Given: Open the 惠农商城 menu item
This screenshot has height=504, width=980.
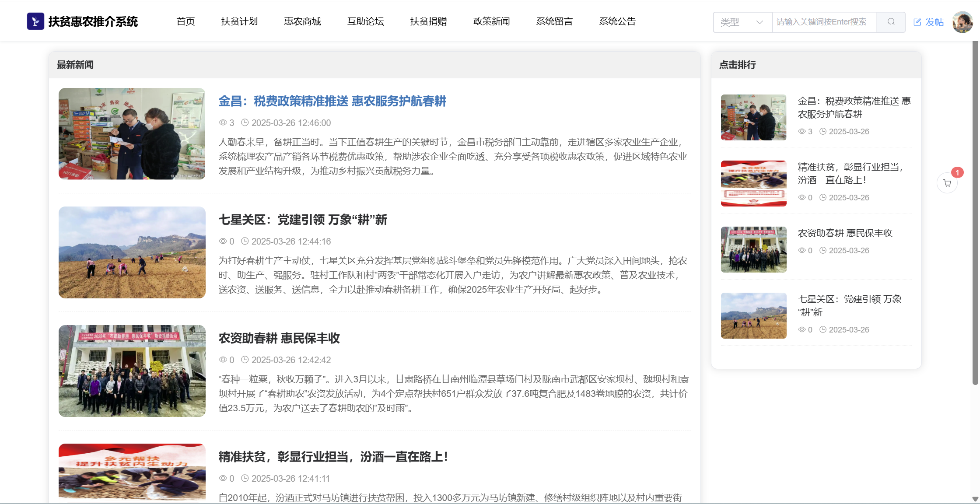Looking at the screenshot, I should tap(302, 21).
